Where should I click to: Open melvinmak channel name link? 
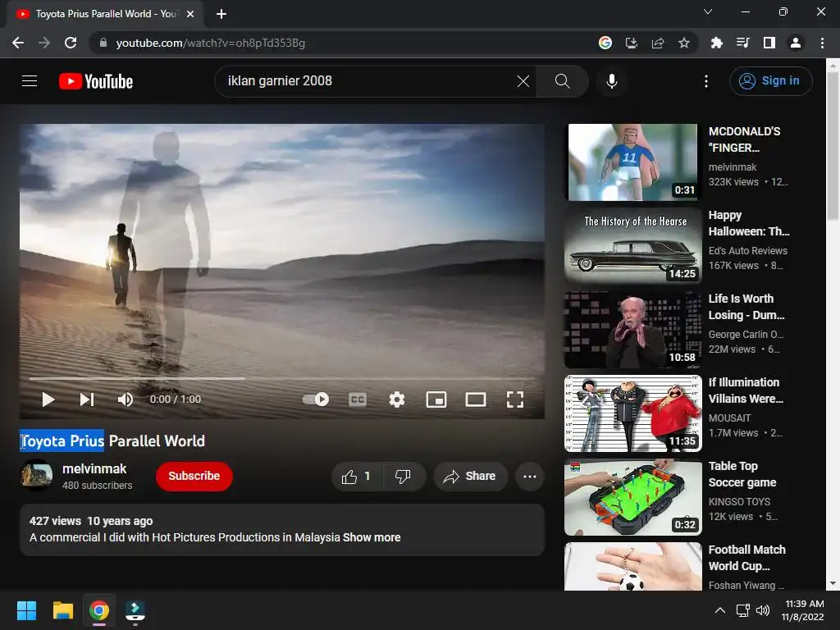click(x=94, y=468)
